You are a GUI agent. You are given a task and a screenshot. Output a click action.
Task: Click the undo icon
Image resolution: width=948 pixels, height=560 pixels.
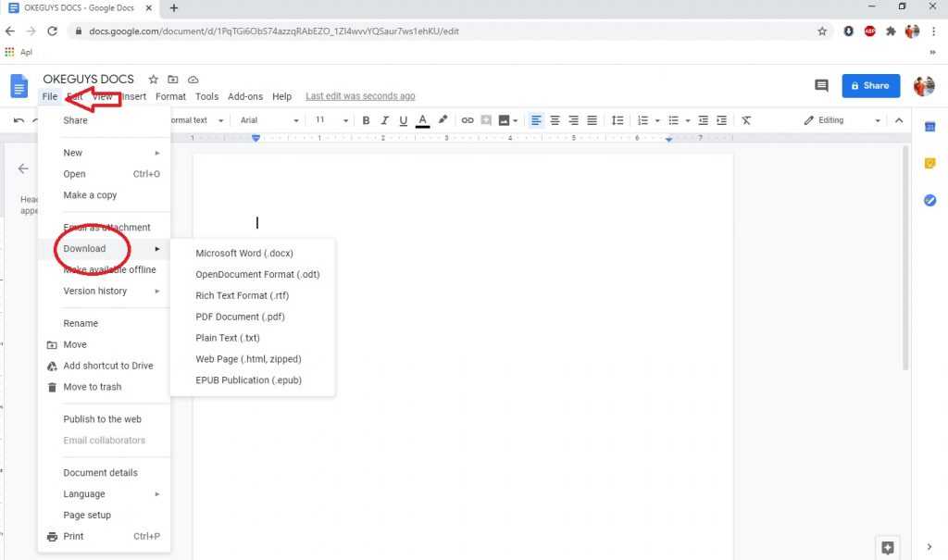[x=19, y=120]
